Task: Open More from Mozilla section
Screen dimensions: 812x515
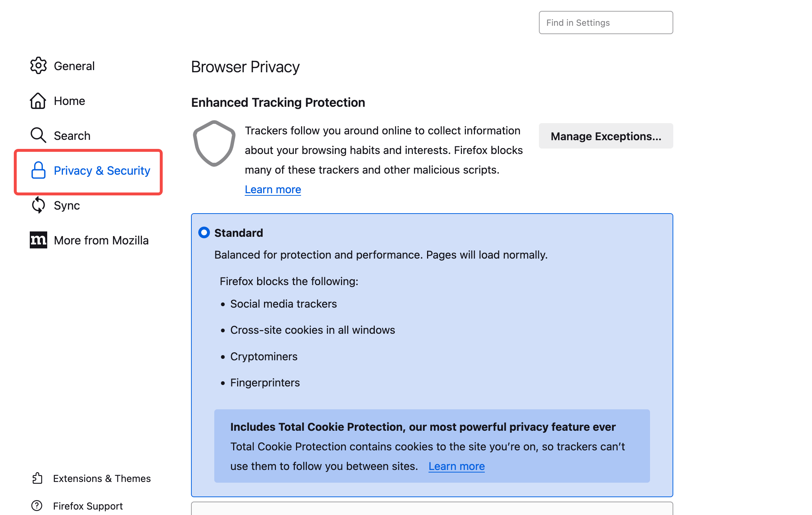Action: [x=101, y=240]
